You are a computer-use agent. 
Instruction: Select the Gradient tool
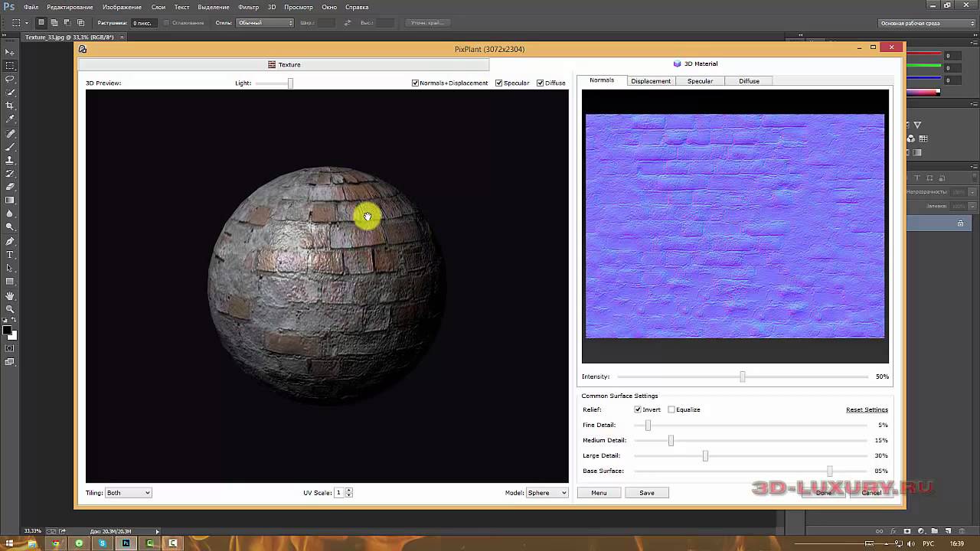[x=10, y=201]
